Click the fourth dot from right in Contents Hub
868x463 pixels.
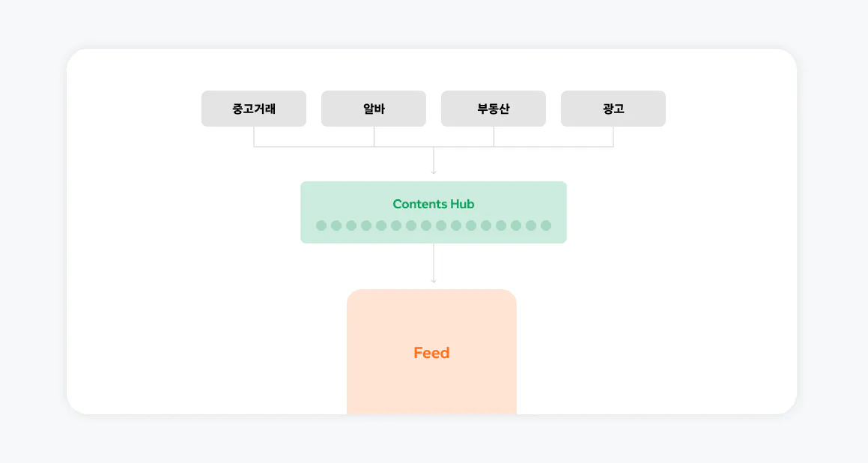click(501, 226)
